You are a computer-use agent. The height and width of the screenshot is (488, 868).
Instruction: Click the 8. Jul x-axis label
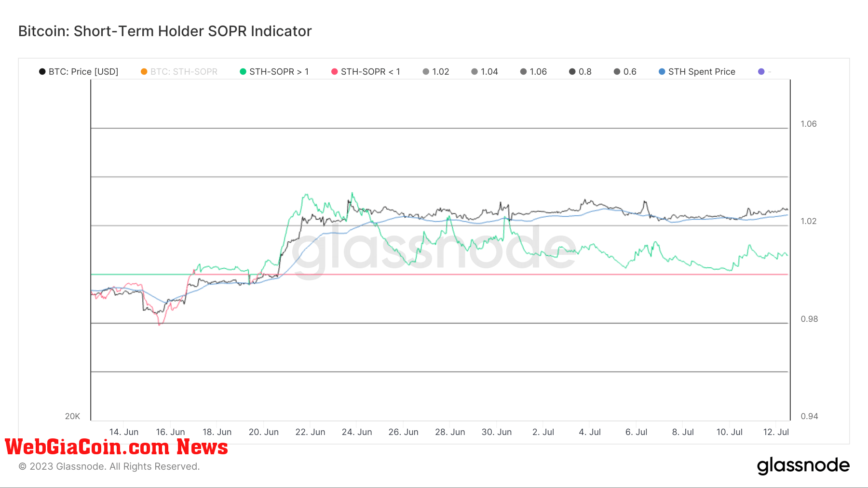click(683, 432)
